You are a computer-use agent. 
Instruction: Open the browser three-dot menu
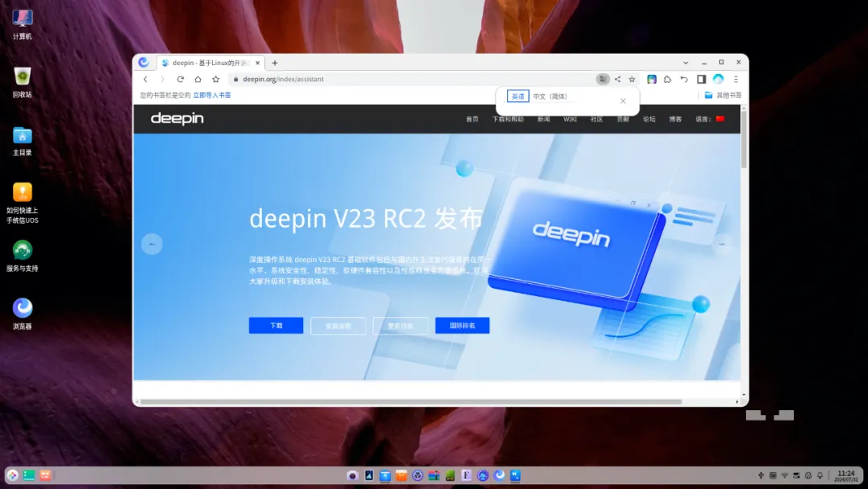735,79
